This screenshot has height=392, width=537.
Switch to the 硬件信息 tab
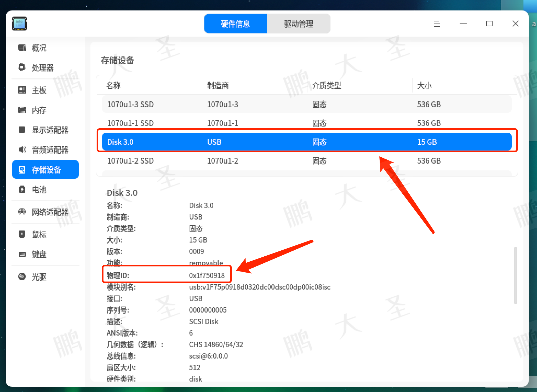tap(236, 24)
